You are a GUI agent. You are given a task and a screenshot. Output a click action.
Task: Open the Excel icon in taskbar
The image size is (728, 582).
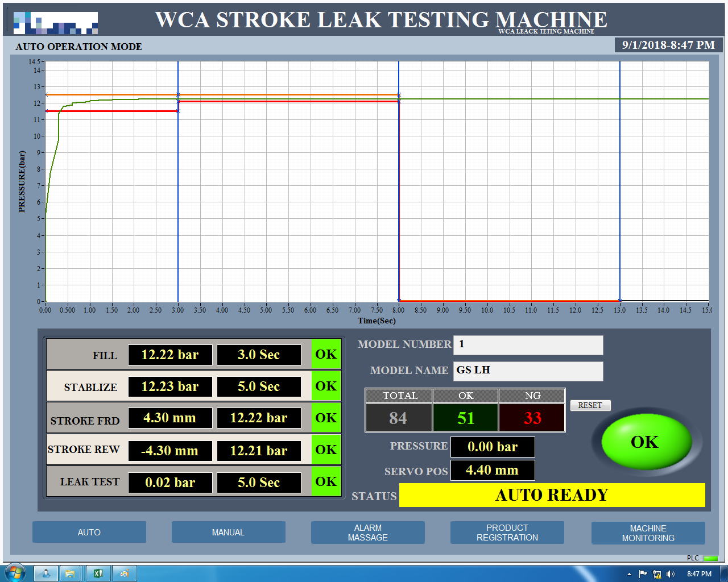click(98, 573)
